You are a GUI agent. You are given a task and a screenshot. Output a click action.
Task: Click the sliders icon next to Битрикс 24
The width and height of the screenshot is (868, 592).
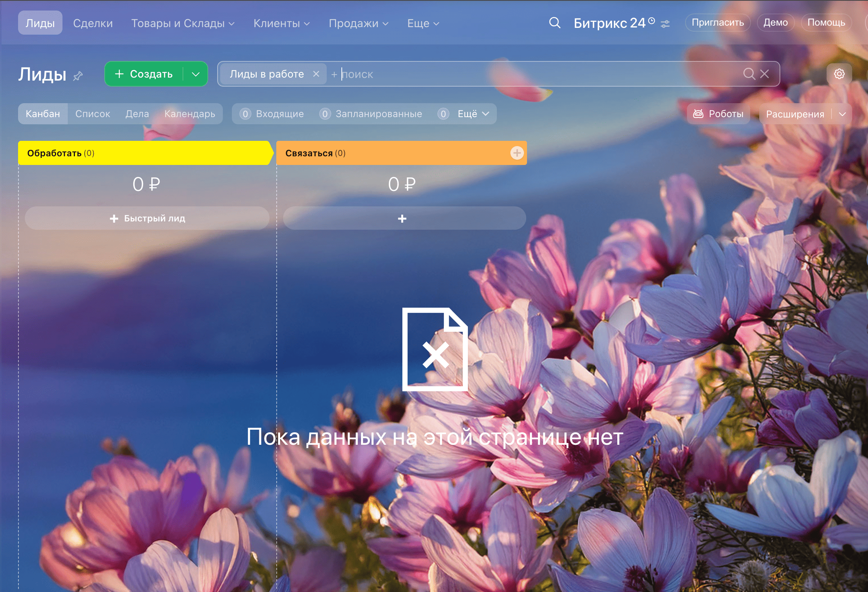tap(665, 24)
